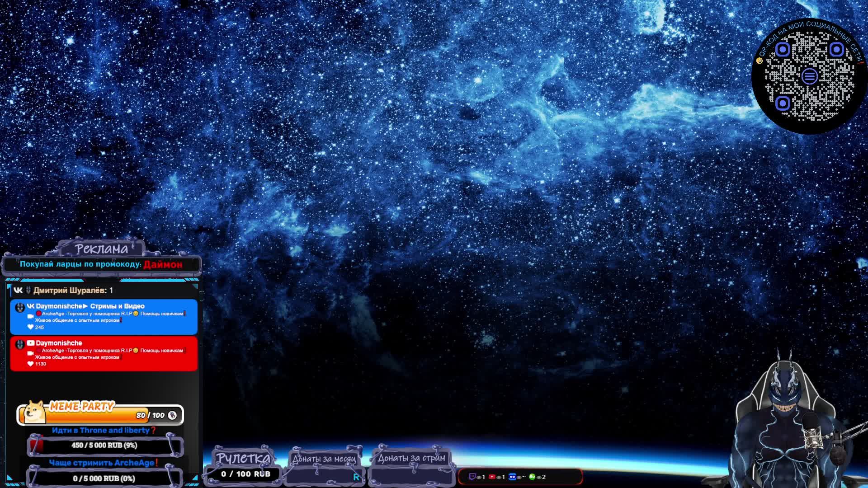Click the Twitch viewer count icon
Screen dimensions: 868x488
pyautogui.click(x=472, y=477)
